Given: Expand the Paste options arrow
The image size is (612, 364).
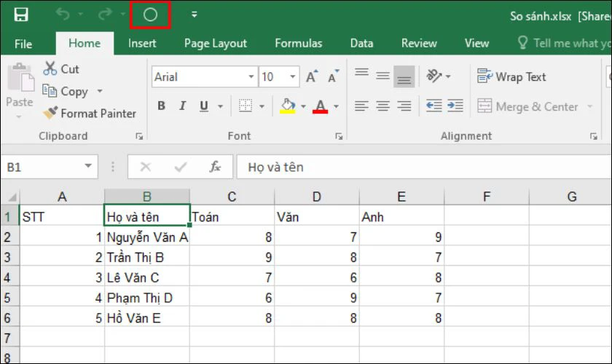Looking at the screenshot, I should pos(19,116).
